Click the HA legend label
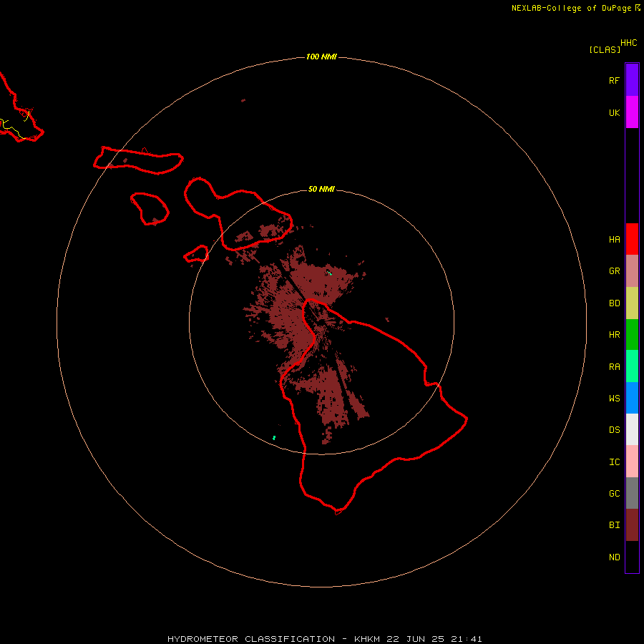Screen dimensions: 644x644 (614, 240)
